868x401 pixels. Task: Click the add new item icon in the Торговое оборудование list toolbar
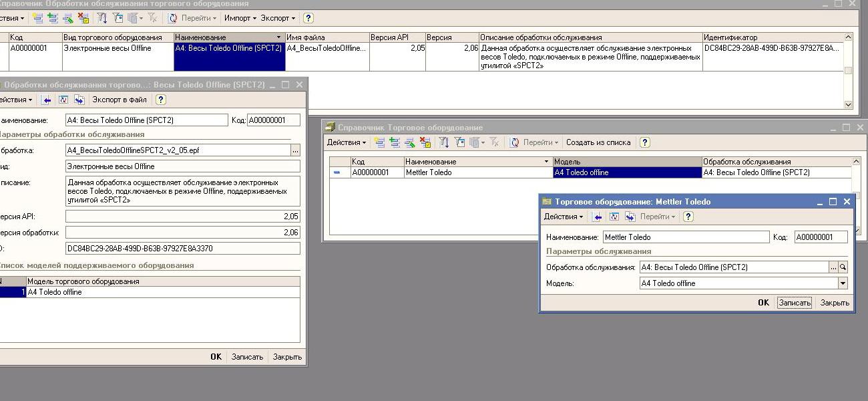(x=379, y=142)
